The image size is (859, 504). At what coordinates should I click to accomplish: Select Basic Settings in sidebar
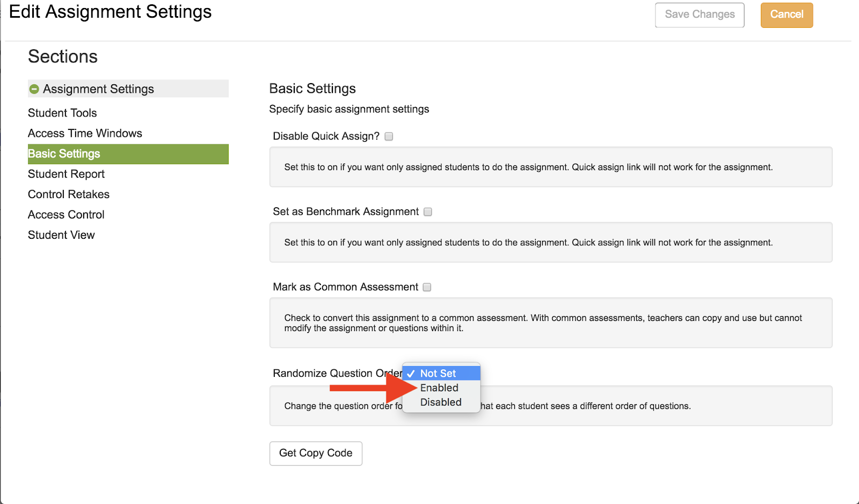[64, 154]
